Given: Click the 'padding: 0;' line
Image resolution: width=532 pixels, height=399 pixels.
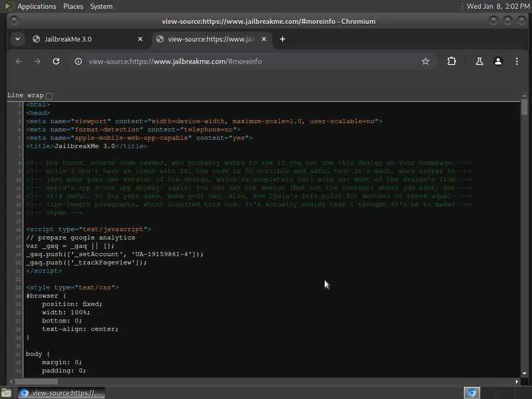Looking at the screenshot, I should coord(64,370).
